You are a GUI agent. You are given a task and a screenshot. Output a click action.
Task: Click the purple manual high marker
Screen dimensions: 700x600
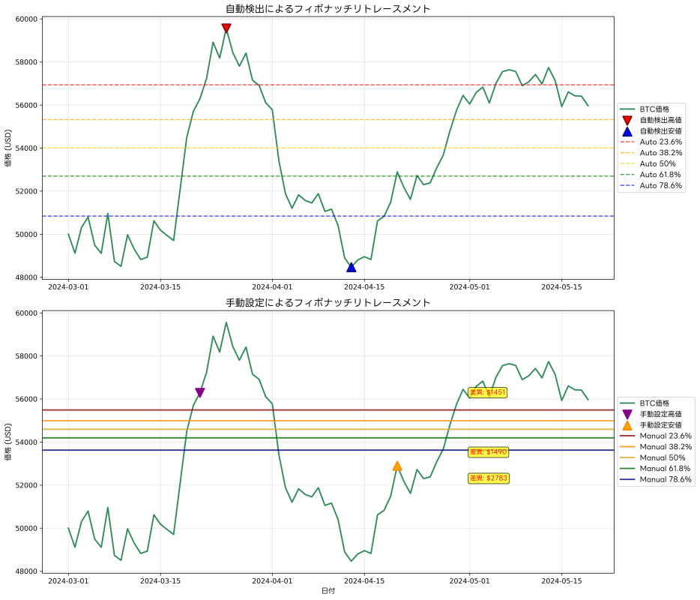click(x=199, y=391)
